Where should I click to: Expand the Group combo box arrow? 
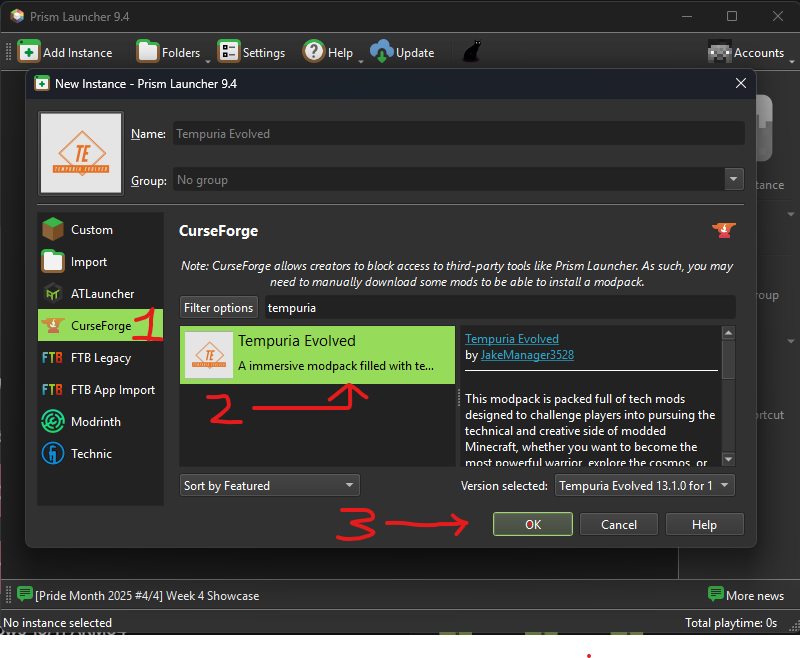734,179
